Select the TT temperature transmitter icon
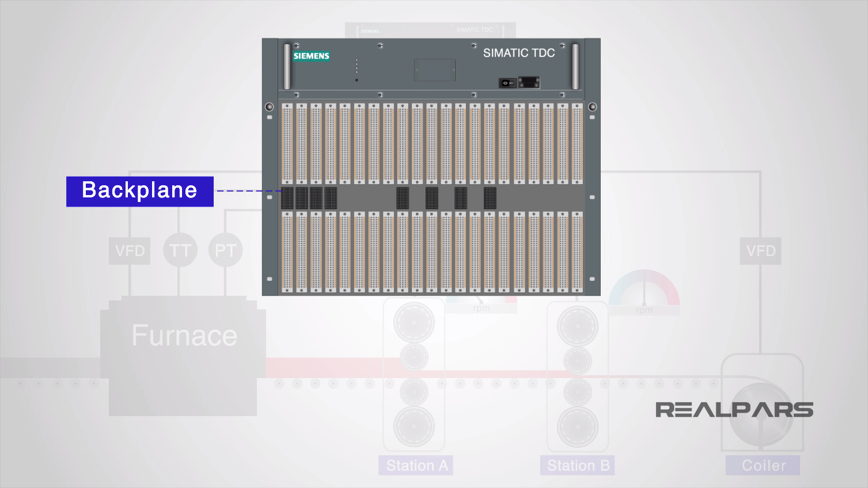Viewport: 868px width, 488px height. (180, 250)
